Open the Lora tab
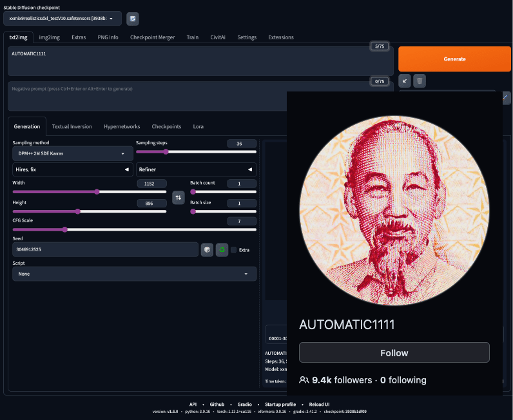This screenshot has width=513, height=420. pos(198,126)
